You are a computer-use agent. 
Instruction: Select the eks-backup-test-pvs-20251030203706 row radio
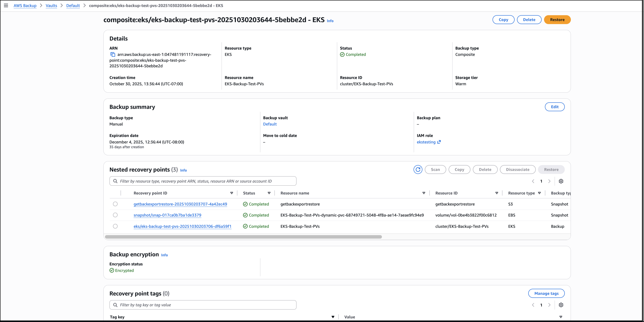[115, 226]
